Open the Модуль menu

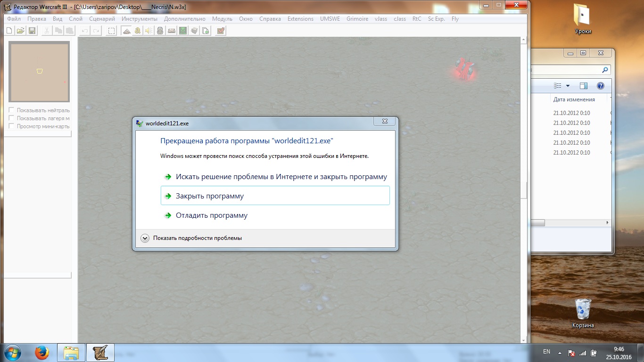(222, 19)
